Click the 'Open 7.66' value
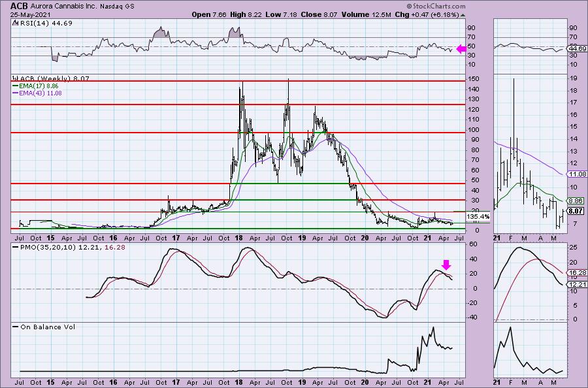588x388 pixels. [208, 14]
